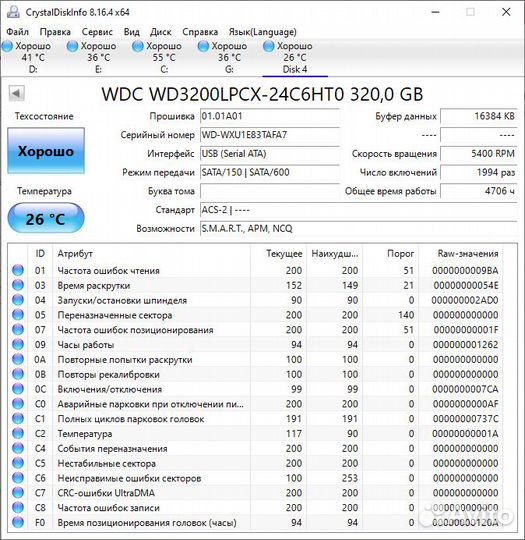This screenshot has width=525, height=540.
Task: Click status dot for attribute C7
Action: [x=18, y=492]
